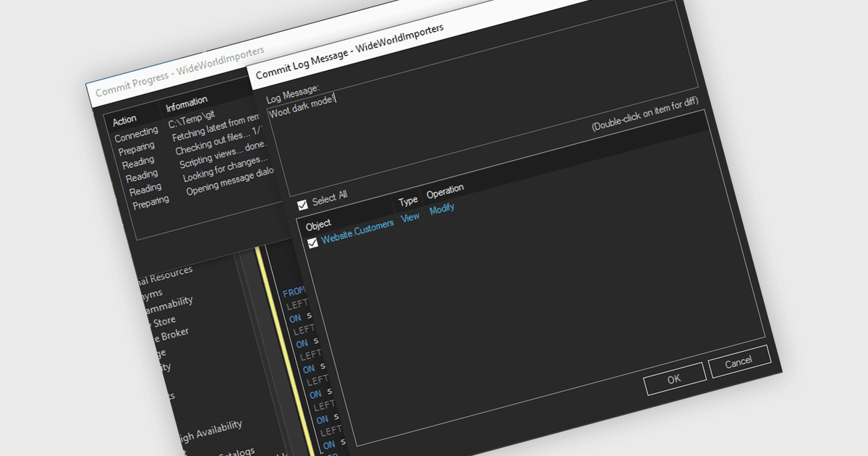868x456 pixels.
Task: Click the Cancel button in Commit Log Message
Action: (x=739, y=361)
